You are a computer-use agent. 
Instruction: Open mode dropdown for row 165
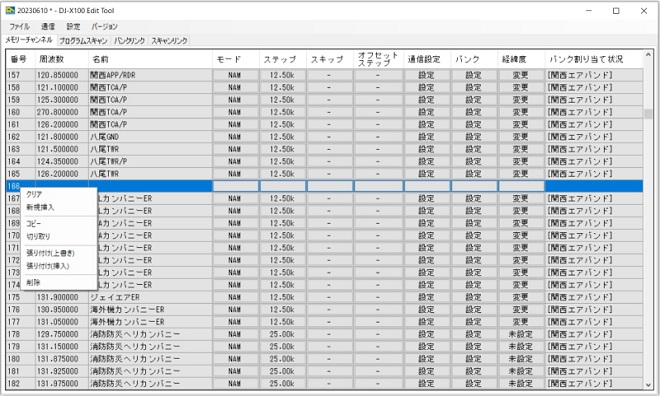[235, 174]
